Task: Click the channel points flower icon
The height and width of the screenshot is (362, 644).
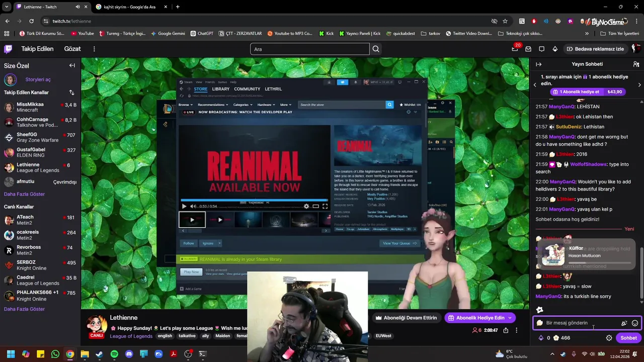Action: (x=556, y=338)
